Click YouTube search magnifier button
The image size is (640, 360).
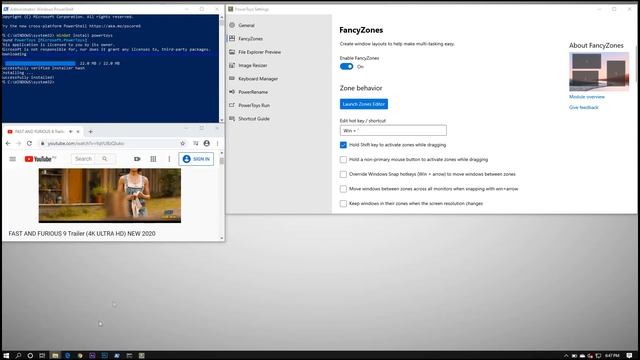(x=105, y=159)
